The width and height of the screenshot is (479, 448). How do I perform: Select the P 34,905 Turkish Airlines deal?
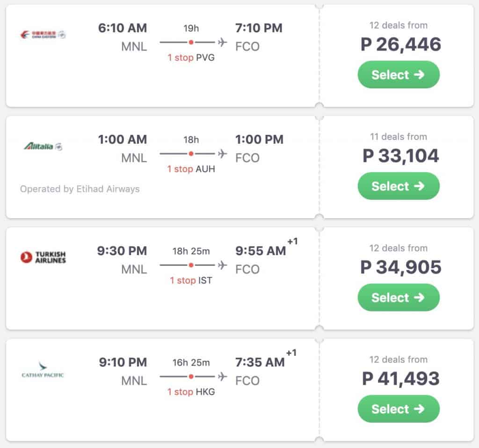tap(399, 298)
